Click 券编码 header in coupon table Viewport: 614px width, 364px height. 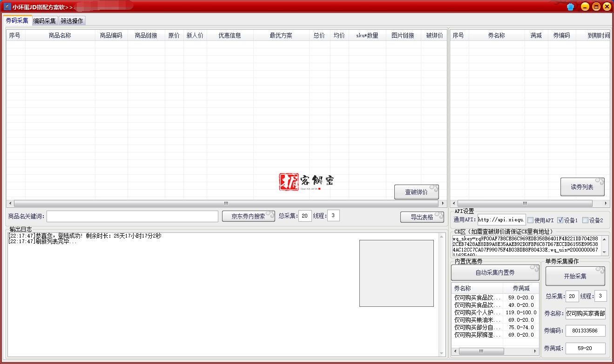(562, 35)
